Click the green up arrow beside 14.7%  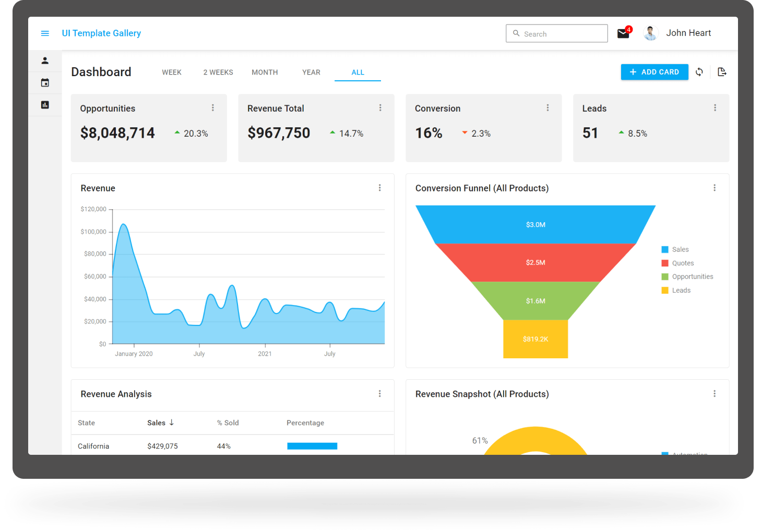click(x=332, y=132)
